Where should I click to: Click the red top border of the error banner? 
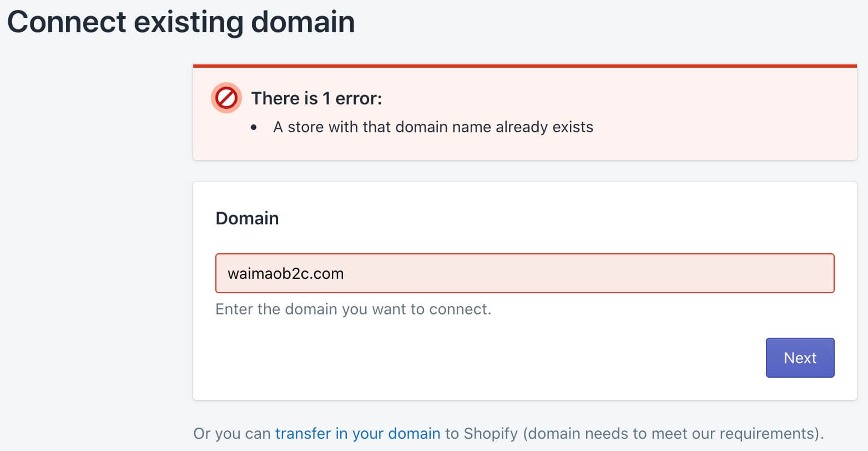(x=524, y=66)
